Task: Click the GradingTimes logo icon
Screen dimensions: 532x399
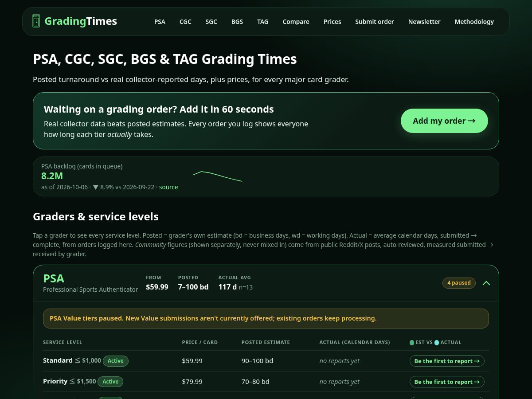Action: (x=36, y=21)
